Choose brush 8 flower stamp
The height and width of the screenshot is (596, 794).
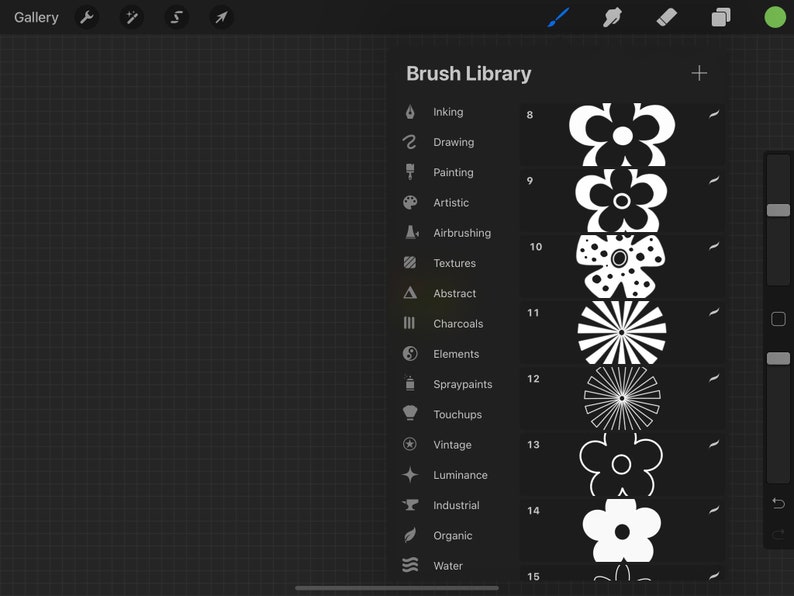(x=622, y=135)
